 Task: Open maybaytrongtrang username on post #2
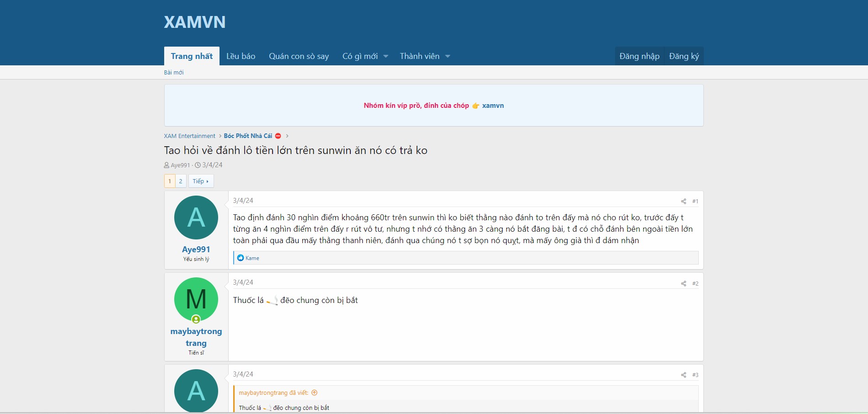(196, 337)
